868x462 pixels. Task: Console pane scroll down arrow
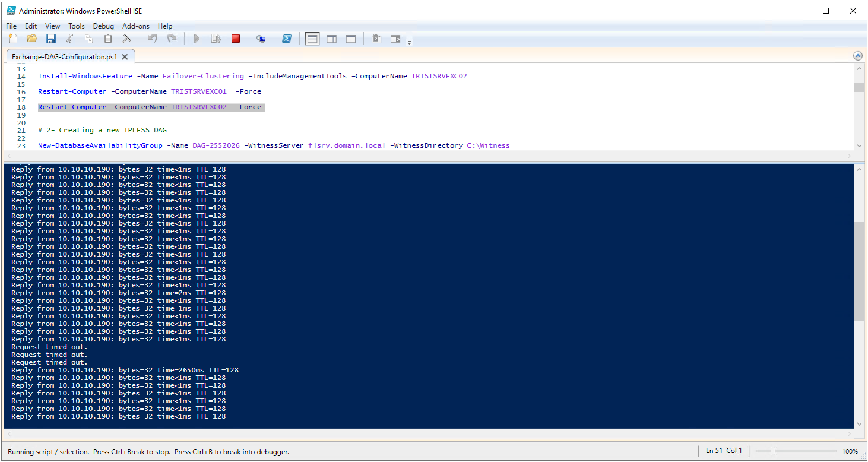point(859,424)
